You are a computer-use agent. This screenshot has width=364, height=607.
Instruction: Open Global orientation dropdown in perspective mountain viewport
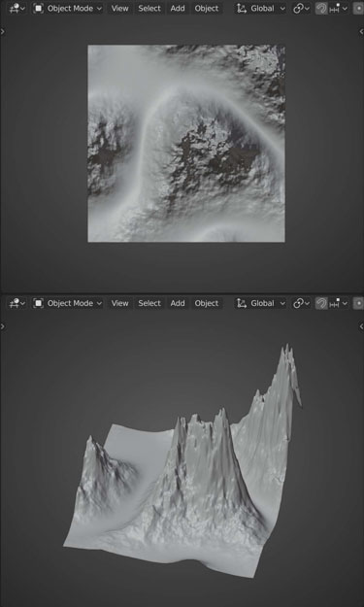261,303
